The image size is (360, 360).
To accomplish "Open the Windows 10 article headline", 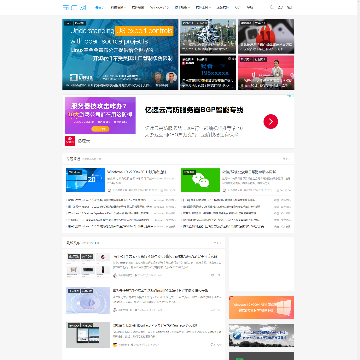I will tap(136, 172).
